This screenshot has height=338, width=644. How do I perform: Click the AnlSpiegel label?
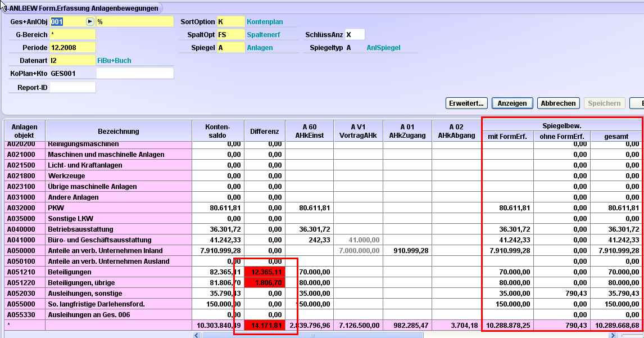tap(383, 48)
